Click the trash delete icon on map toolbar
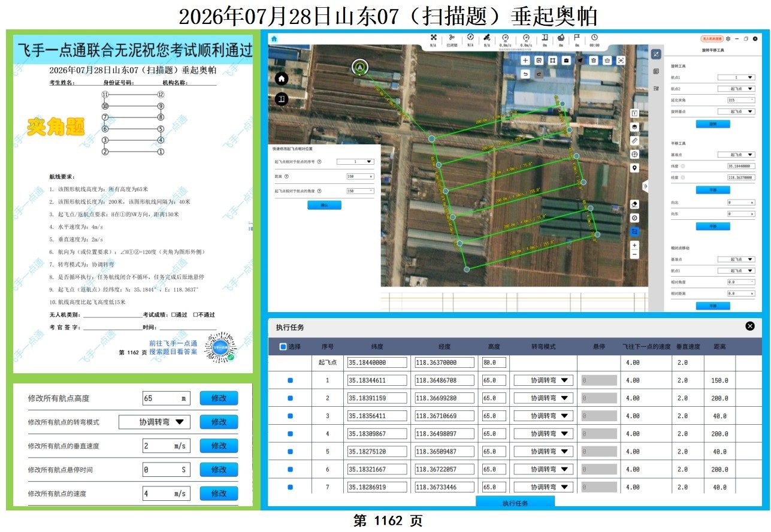Screen dimensions: 771x532 coord(593,61)
